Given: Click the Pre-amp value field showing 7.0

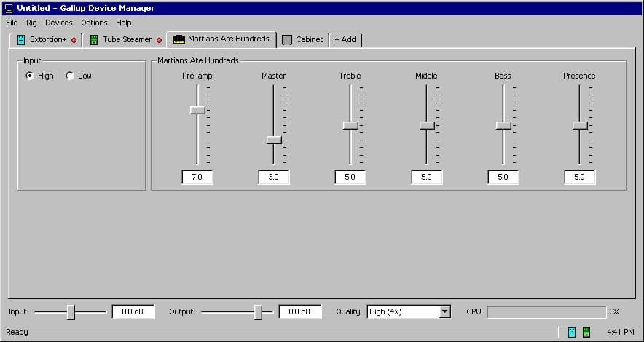Looking at the screenshot, I should (197, 177).
